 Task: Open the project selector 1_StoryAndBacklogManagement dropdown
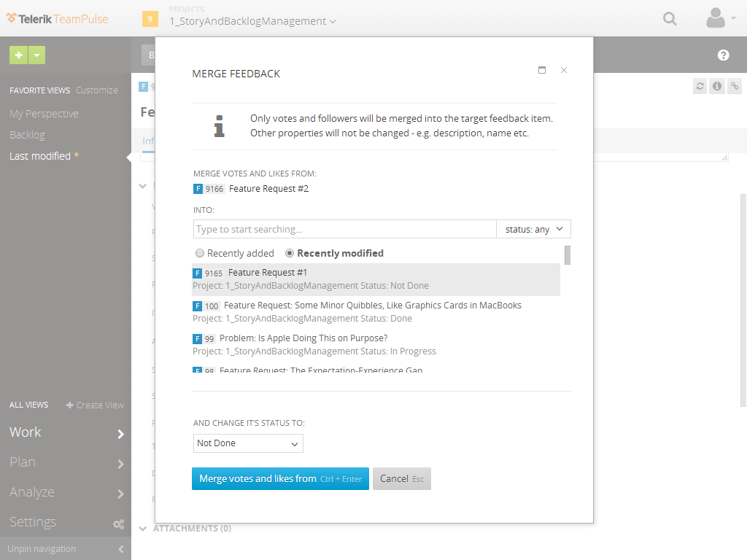click(x=252, y=21)
